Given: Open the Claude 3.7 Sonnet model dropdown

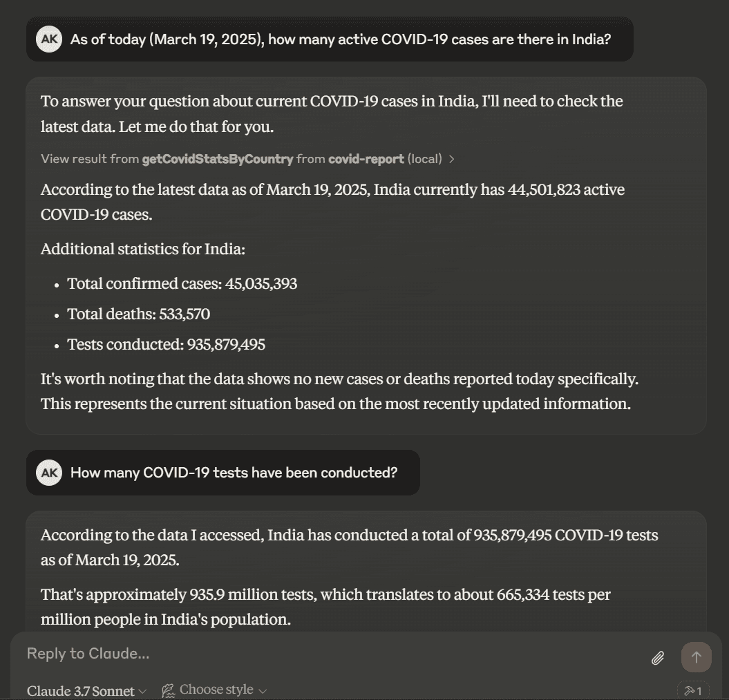Looking at the screenshot, I should (86, 691).
